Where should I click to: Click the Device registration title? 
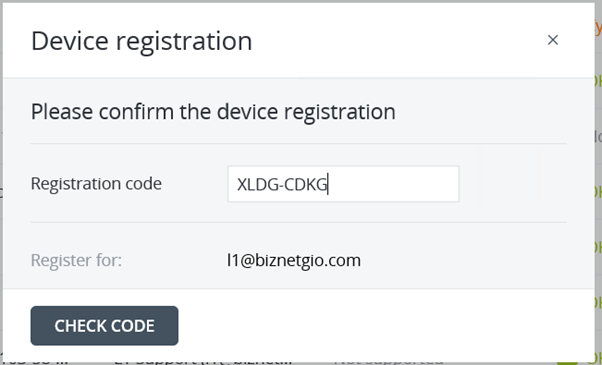pos(141,41)
